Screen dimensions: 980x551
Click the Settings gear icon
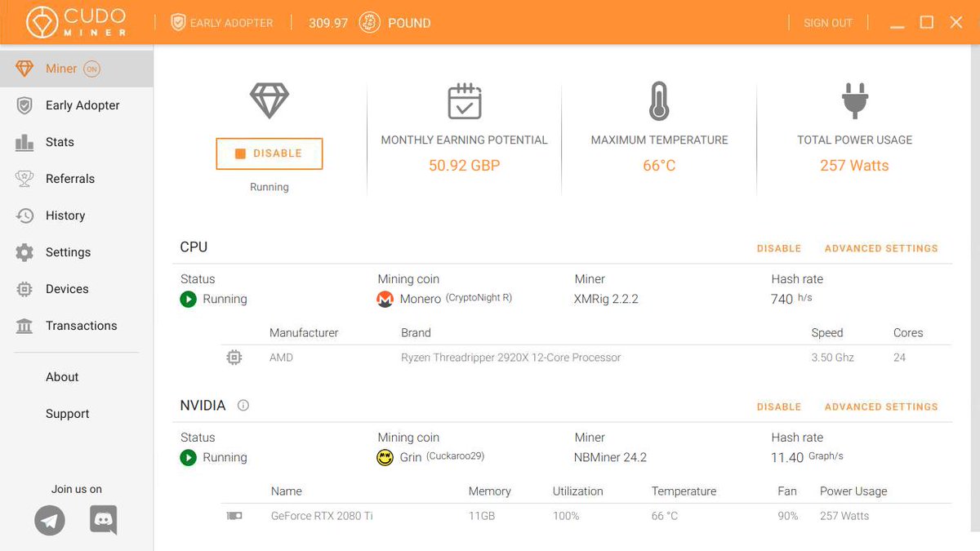[x=24, y=252]
